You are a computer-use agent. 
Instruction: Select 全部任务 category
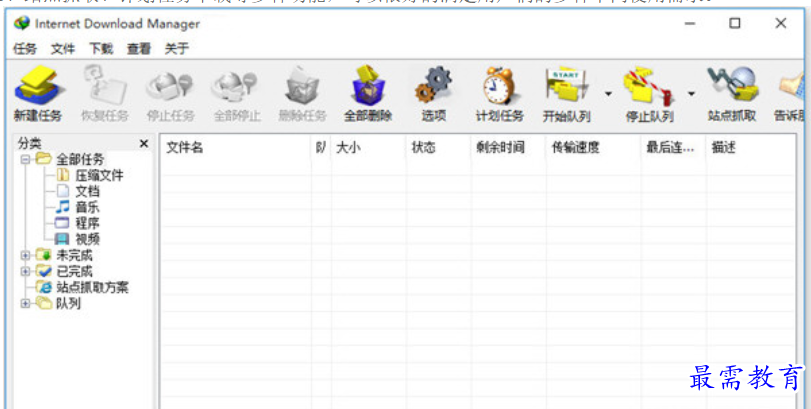pos(80,159)
